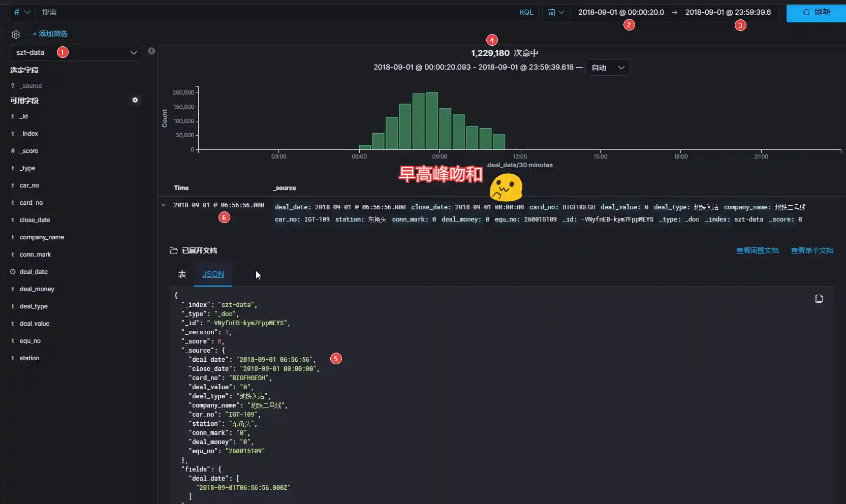This screenshot has width=846, height=504.
Task: Open 查看周围文档 surrounding documents link
Action: (x=757, y=250)
